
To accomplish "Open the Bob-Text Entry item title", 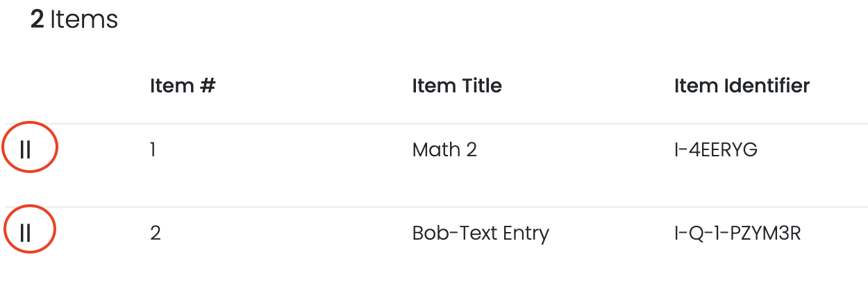I will (x=481, y=233).
